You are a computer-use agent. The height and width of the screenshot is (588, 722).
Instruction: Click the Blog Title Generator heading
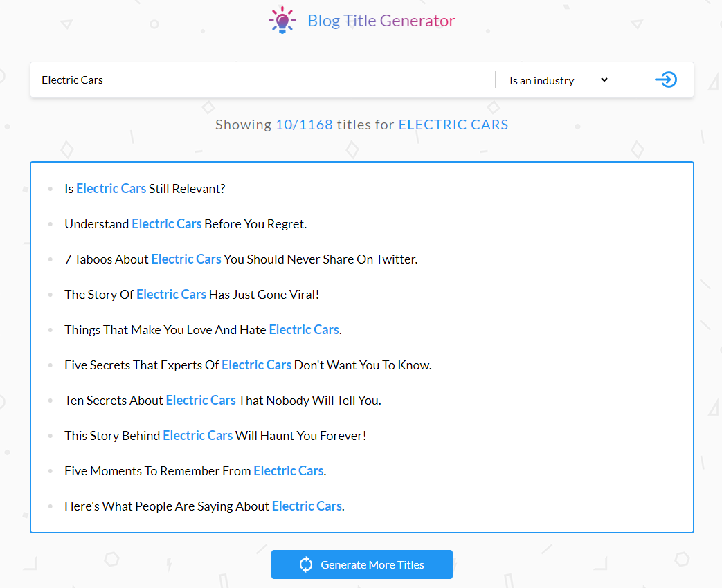381,21
